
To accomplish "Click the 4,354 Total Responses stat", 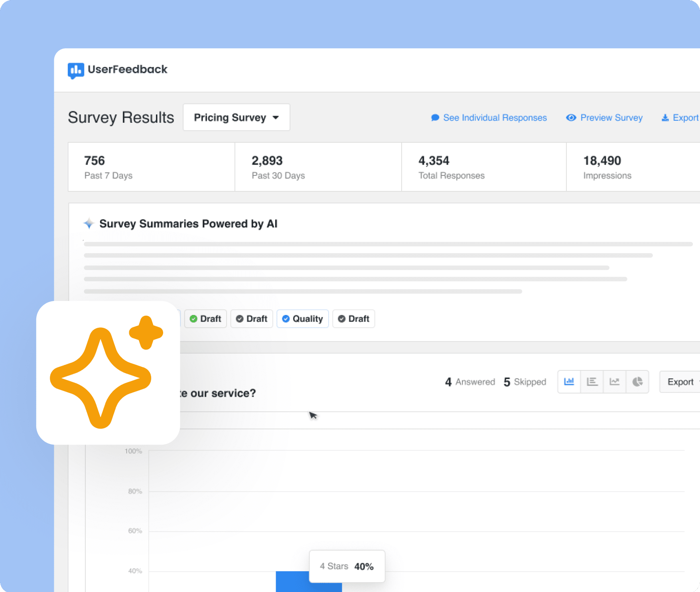I will pos(484,167).
